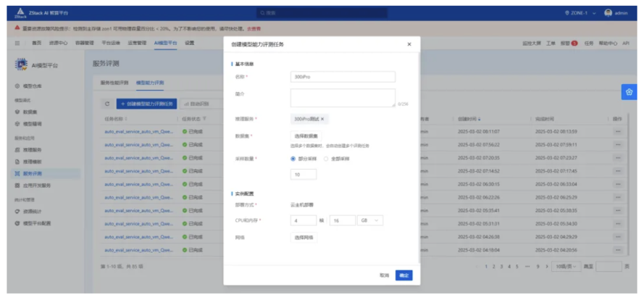
Task: Expand the GB memory unit dropdown
Action: (x=369, y=220)
